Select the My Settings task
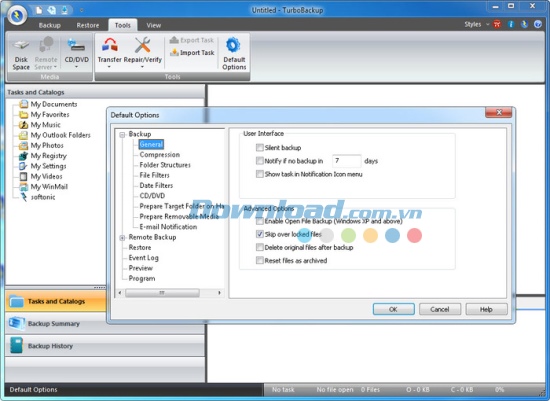 click(x=42, y=166)
